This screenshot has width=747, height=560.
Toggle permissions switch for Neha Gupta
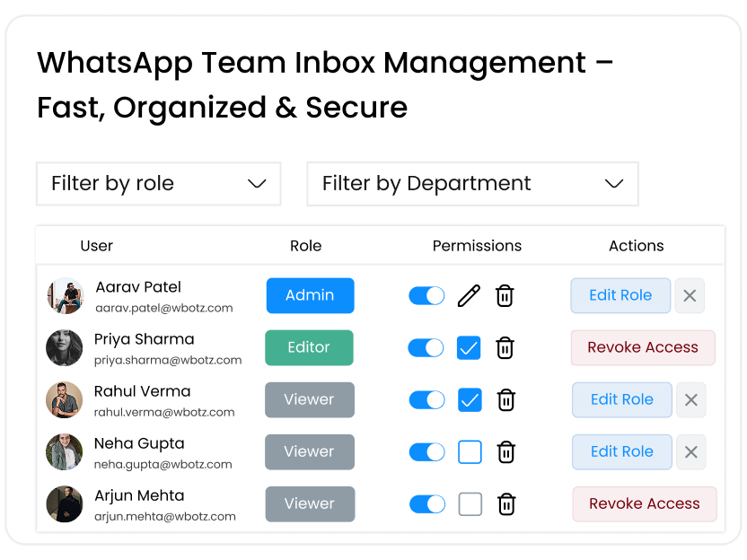[426, 452]
